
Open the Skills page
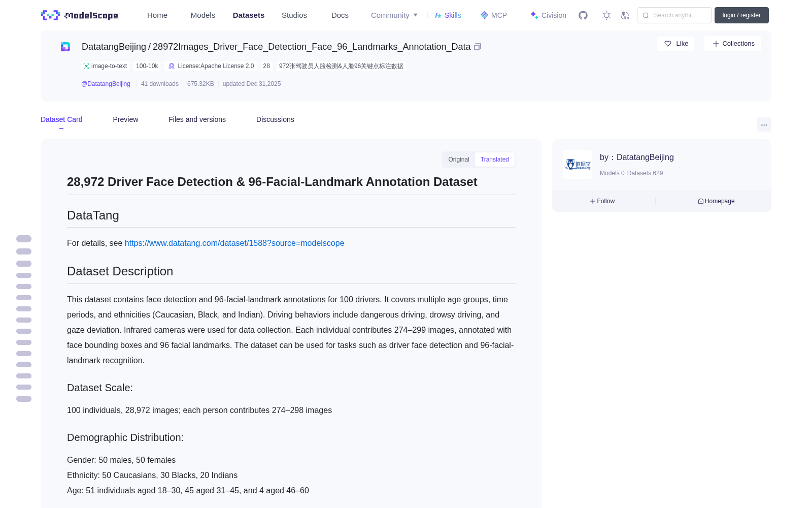(448, 15)
